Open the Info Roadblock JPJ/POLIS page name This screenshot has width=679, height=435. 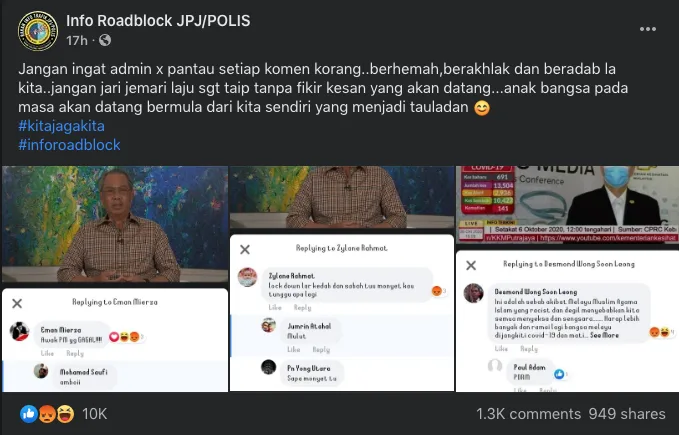tap(158, 21)
